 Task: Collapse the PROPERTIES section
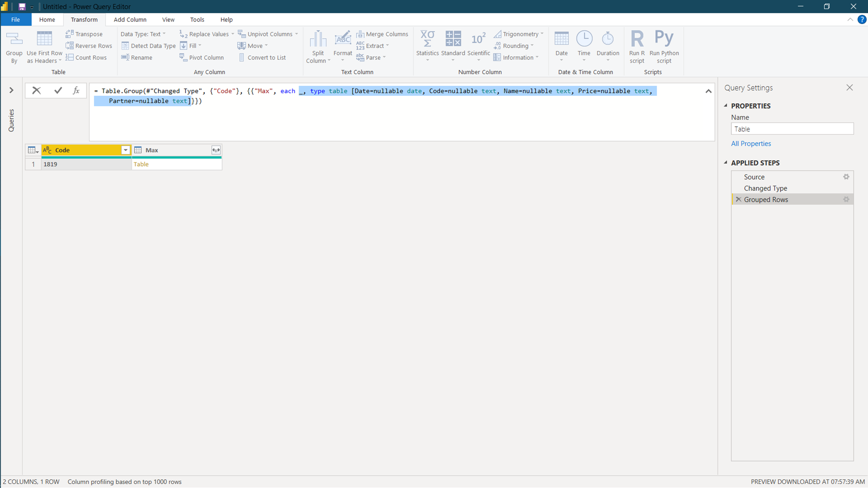pos(726,105)
